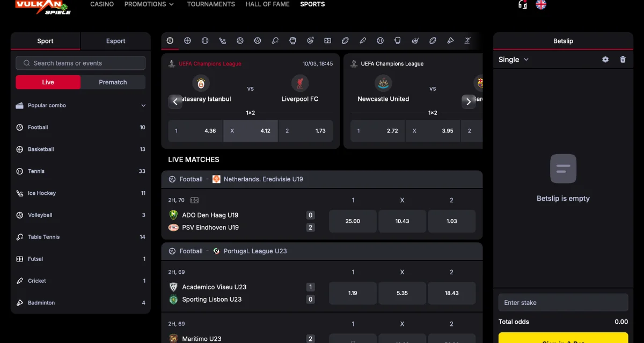
Task: Bet on Liverpool win at 1.73
Action: (x=305, y=131)
